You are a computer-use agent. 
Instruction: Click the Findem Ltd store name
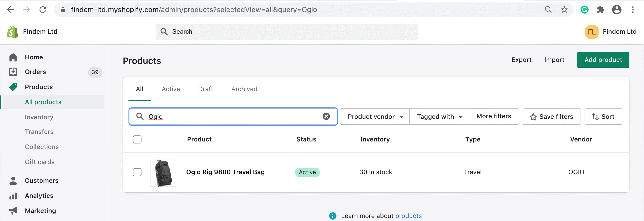(x=40, y=32)
